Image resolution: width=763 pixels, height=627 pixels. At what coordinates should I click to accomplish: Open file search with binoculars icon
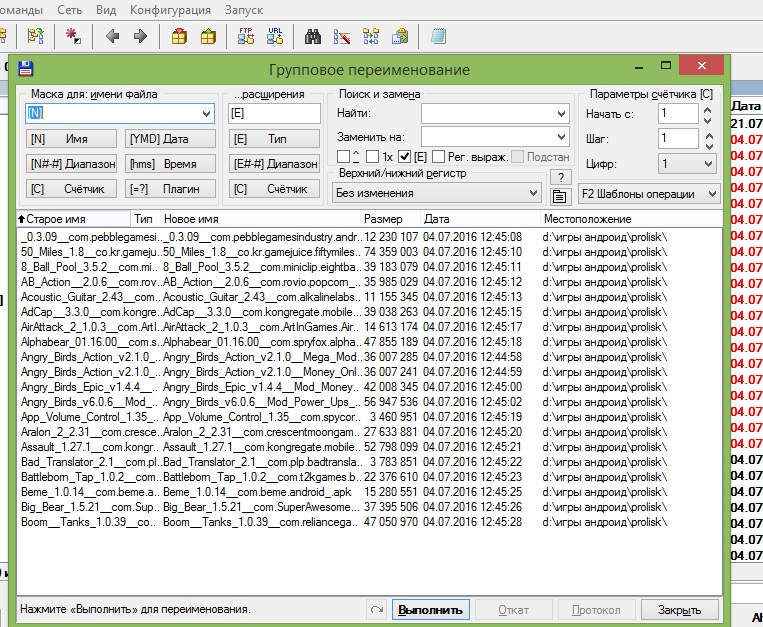tap(312, 36)
